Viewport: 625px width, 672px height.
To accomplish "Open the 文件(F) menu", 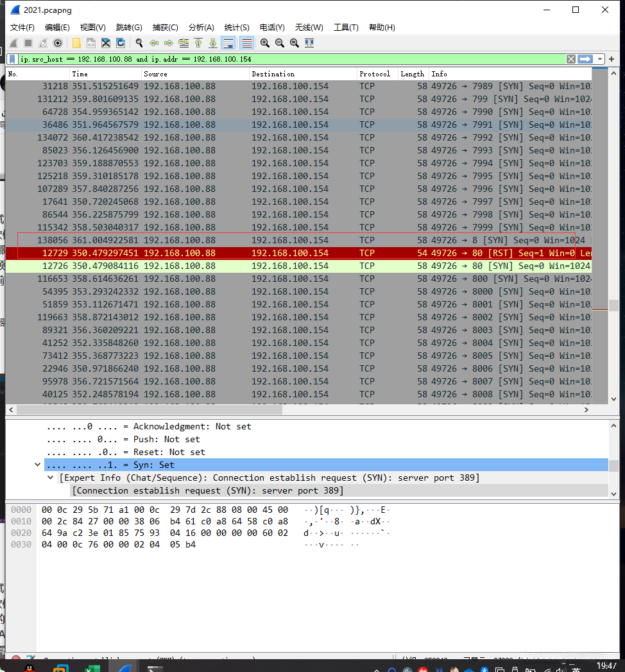I will point(22,28).
